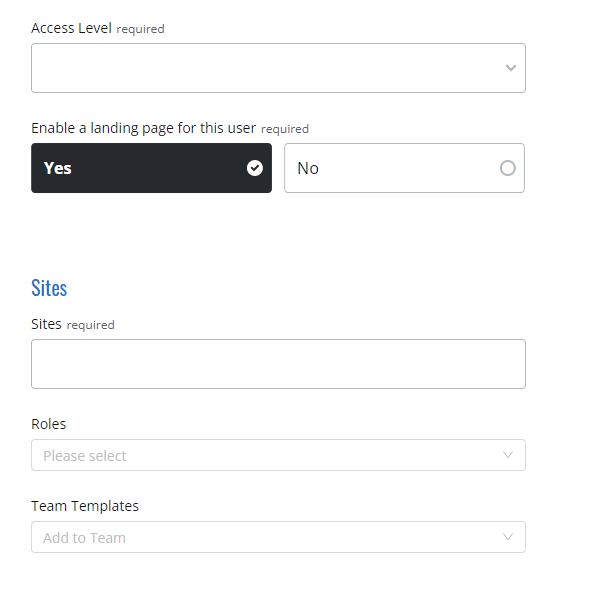The width and height of the screenshot is (590, 599).
Task: Click the Roles dropdown chevron icon
Action: coord(508,455)
